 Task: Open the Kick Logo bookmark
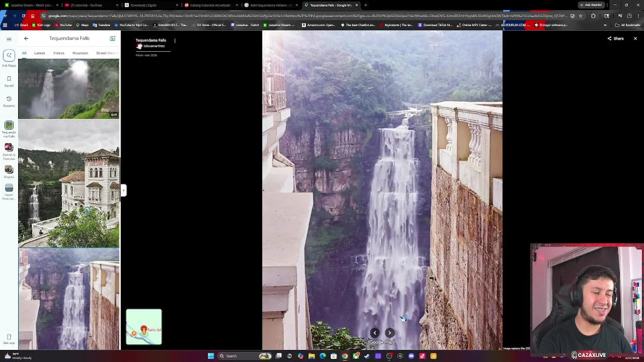(x=41, y=25)
